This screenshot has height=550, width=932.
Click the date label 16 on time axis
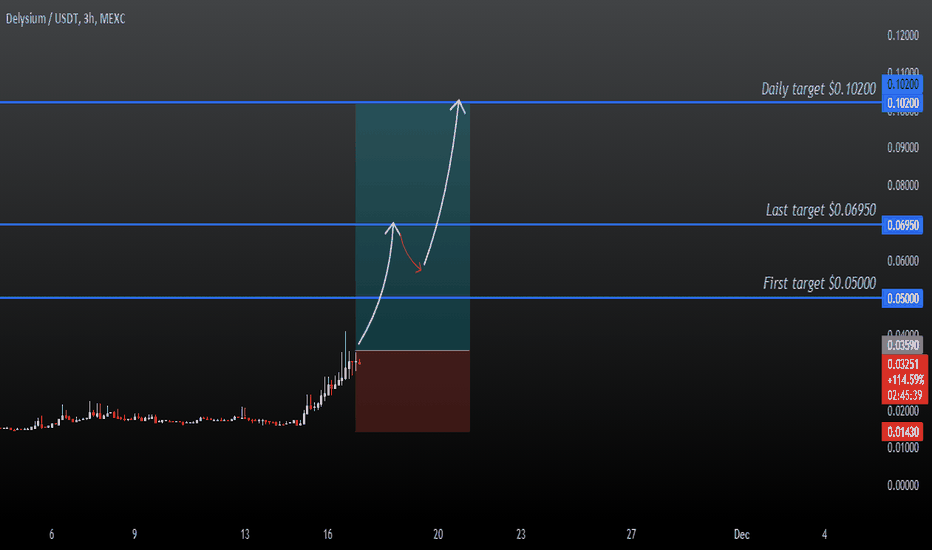pos(328,535)
